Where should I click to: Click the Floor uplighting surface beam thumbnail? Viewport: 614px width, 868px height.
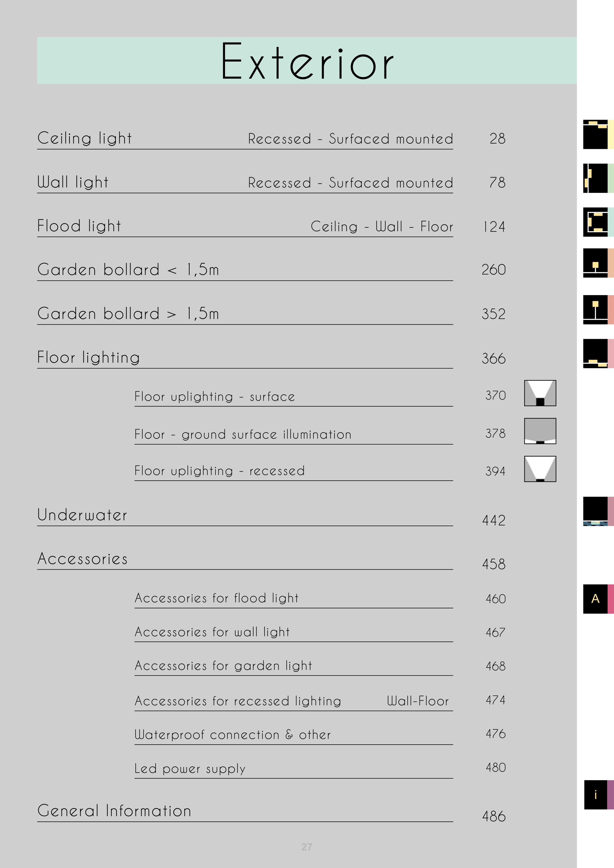click(540, 393)
